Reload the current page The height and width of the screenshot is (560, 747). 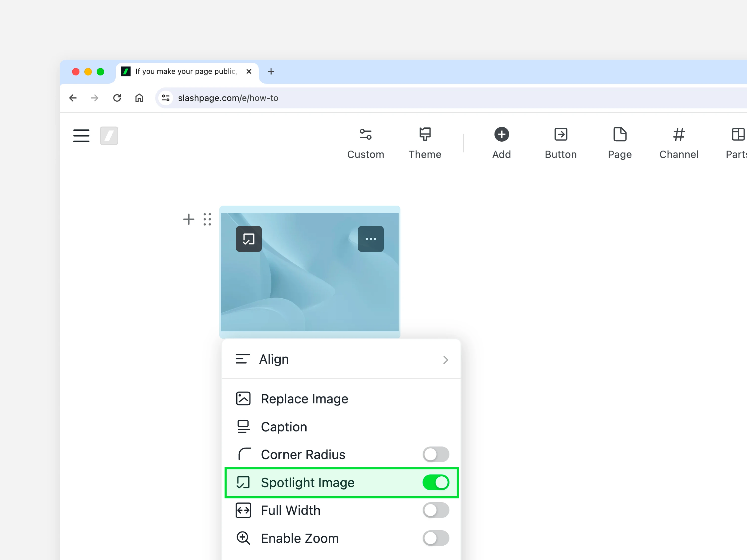click(x=117, y=98)
